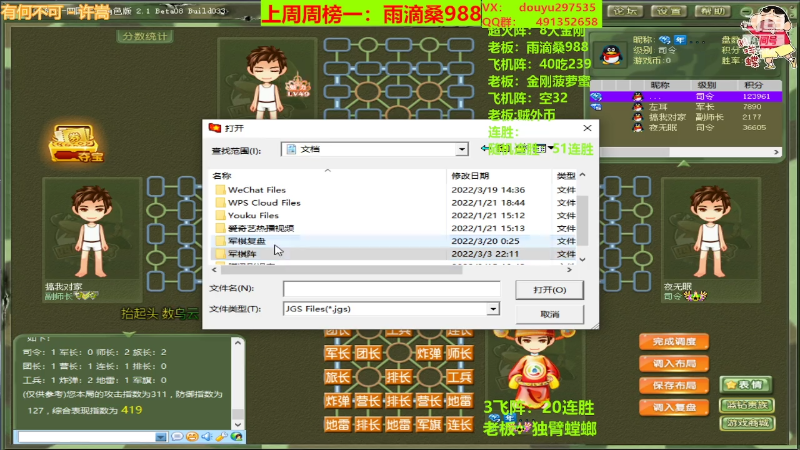This screenshot has width=800, height=450.
Task: Open the wrench settings icon
Action: [221, 437]
